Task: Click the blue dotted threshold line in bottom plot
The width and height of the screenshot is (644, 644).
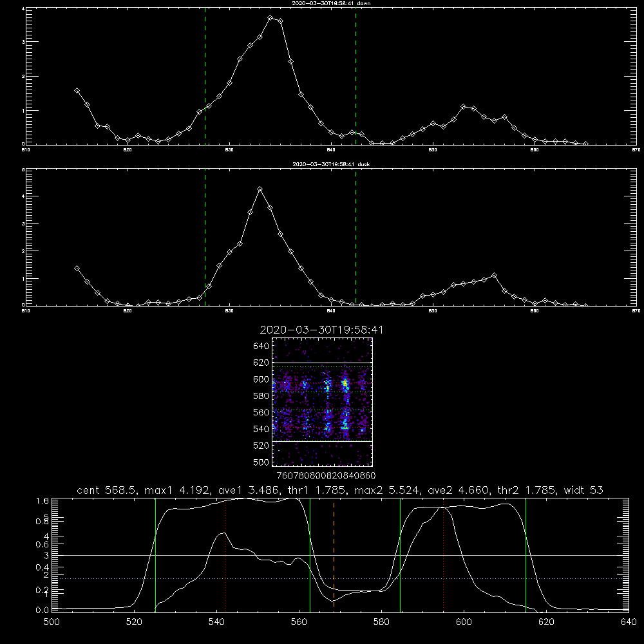Action: click(x=340, y=578)
